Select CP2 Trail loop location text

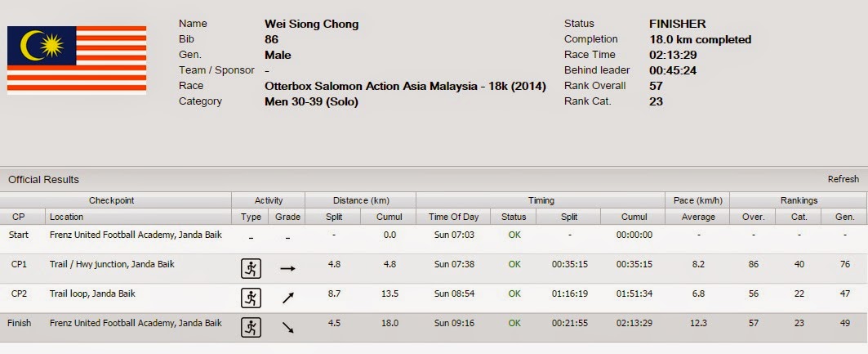[92, 294]
